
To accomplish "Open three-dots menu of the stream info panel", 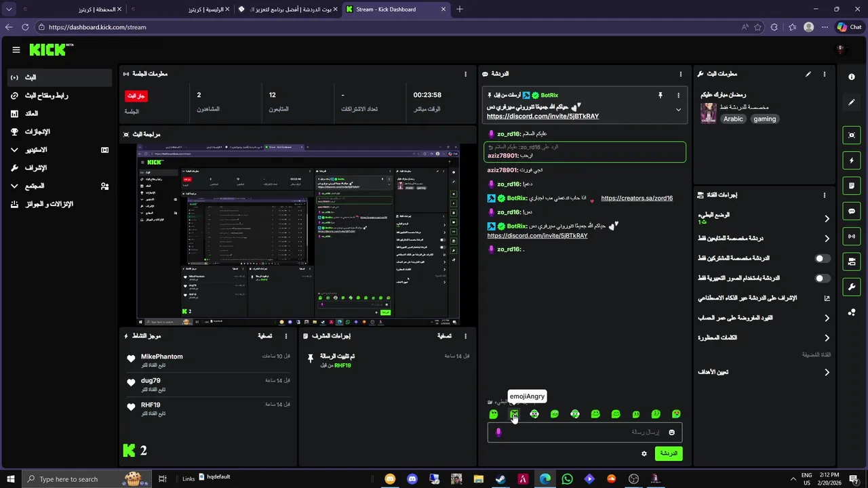I will click(825, 74).
